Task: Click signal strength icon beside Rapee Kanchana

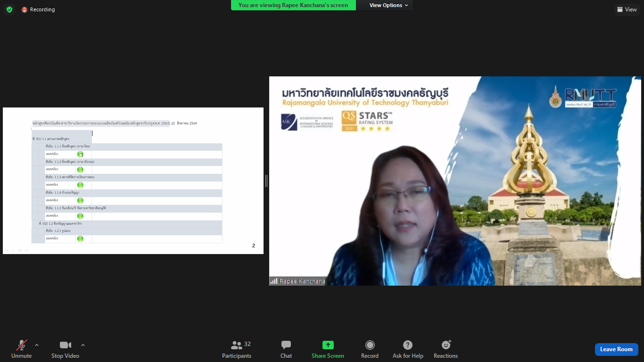Action: click(x=274, y=281)
